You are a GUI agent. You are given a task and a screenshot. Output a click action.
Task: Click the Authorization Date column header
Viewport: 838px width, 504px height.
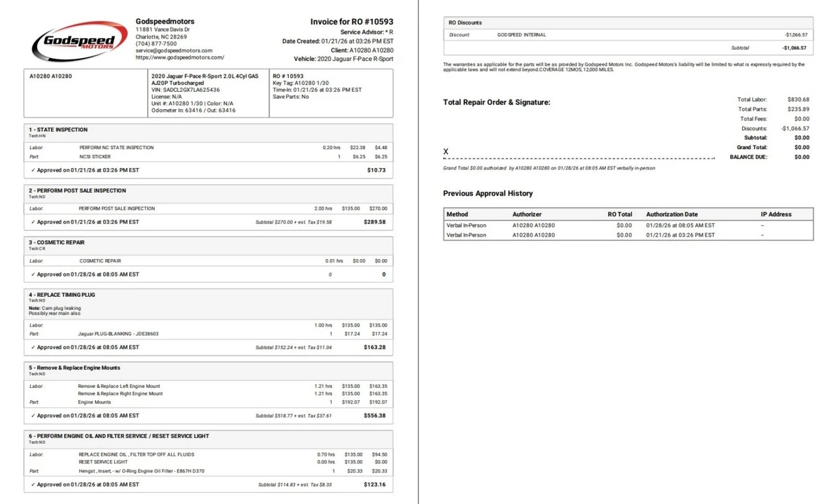pos(672,215)
